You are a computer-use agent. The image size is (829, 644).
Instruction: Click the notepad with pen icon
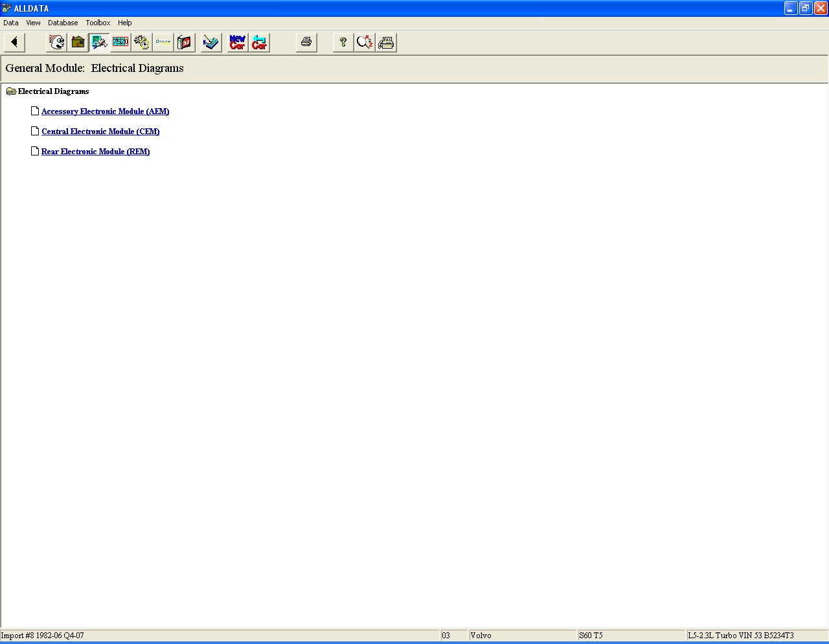coord(211,43)
